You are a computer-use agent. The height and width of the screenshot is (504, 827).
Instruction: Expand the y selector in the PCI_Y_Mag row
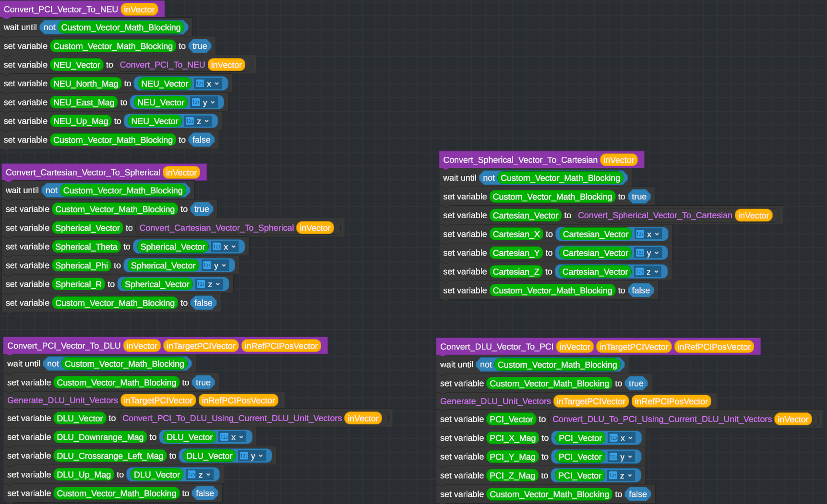[x=622, y=457]
